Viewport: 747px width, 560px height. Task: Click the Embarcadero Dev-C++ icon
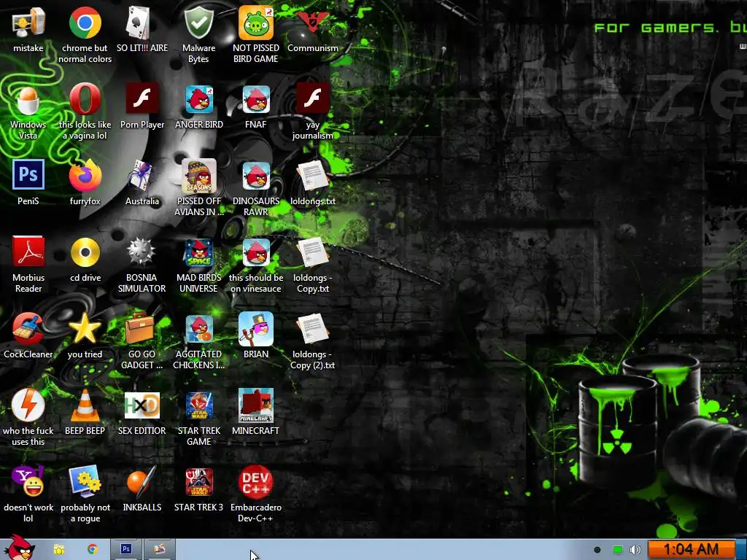tap(256, 482)
